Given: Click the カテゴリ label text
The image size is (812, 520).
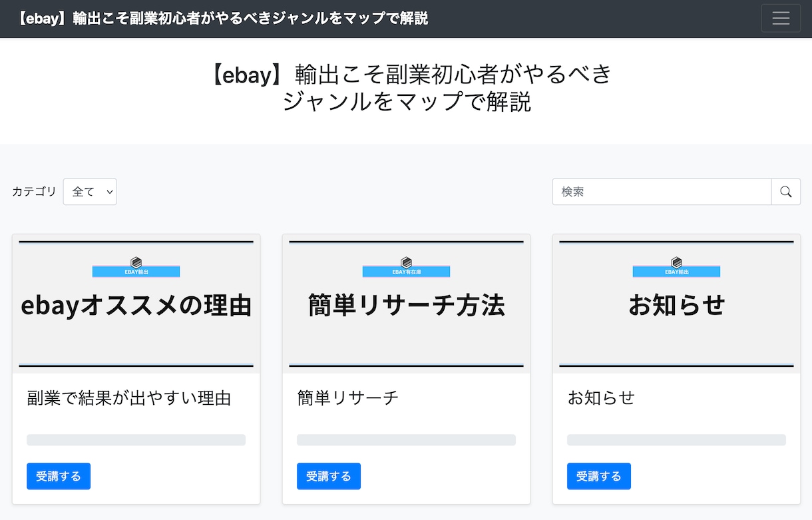Looking at the screenshot, I should pyautogui.click(x=35, y=192).
